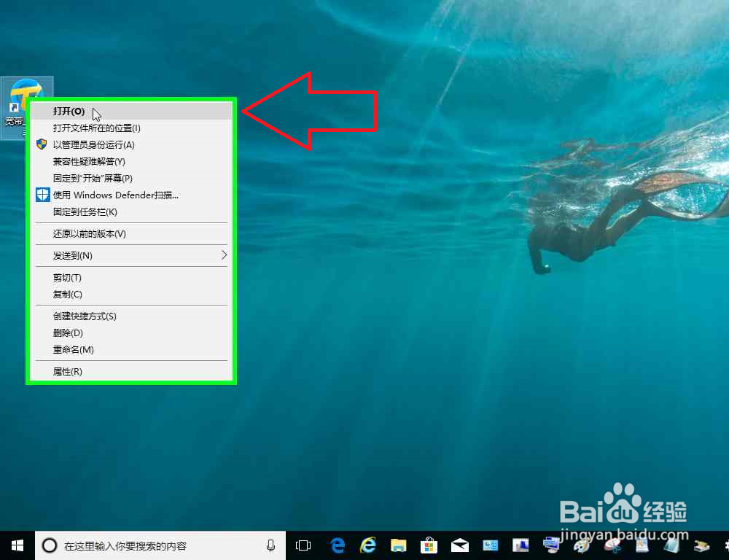This screenshot has height=560, width=729.
Task: Open Paint palette icon on taskbar
Action: [x=582, y=545]
